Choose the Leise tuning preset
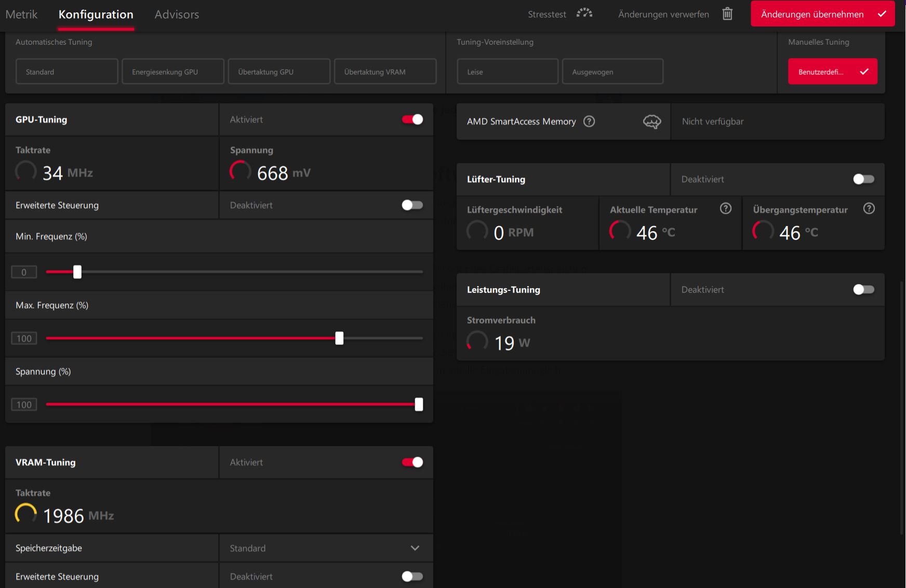This screenshot has height=588, width=906. click(x=507, y=72)
